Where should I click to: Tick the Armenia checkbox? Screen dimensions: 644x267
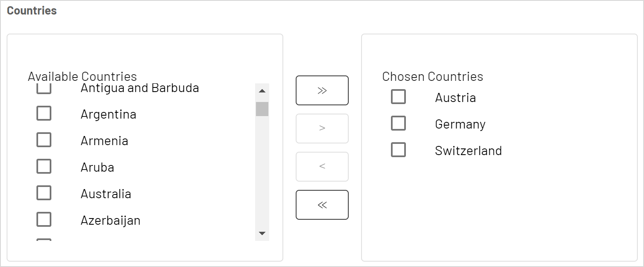coord(44,140)
